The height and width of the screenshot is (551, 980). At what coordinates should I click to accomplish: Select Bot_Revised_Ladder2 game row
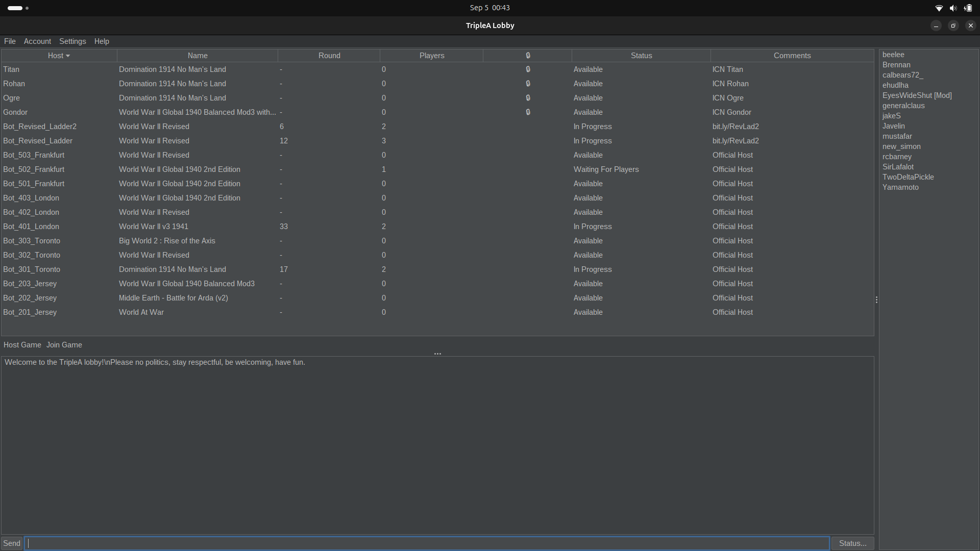pyautogui.click(x=437, y=127)
